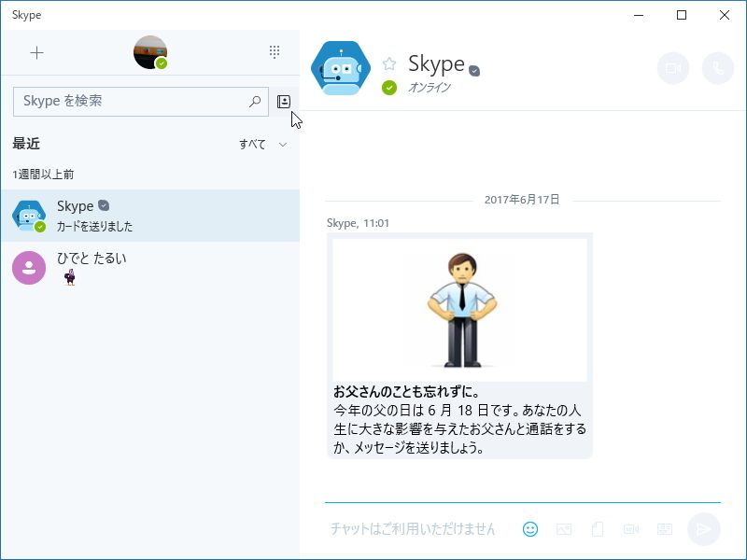Click the Skype bot avatar in list
The image size is (747, 560).
29,216
